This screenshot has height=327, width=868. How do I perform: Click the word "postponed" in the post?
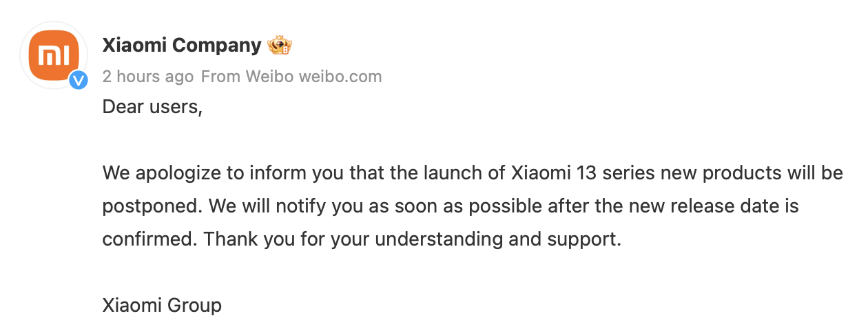point(150,206)
